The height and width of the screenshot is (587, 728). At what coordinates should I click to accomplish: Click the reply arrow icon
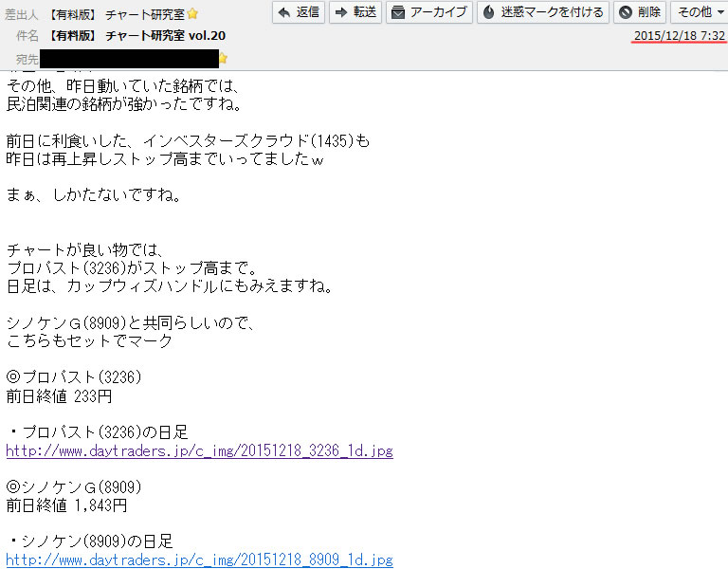pyautogui.click(x=283, y=12)
